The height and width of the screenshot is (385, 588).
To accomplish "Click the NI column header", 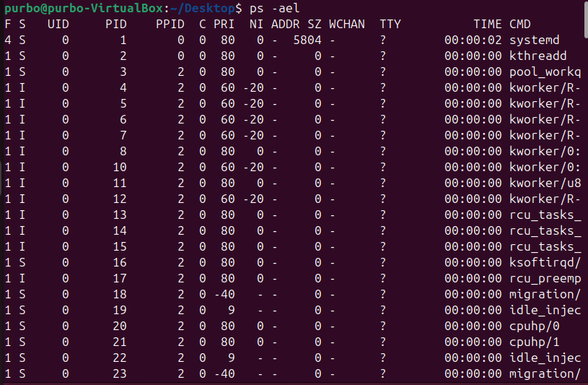I will point(257,24).
